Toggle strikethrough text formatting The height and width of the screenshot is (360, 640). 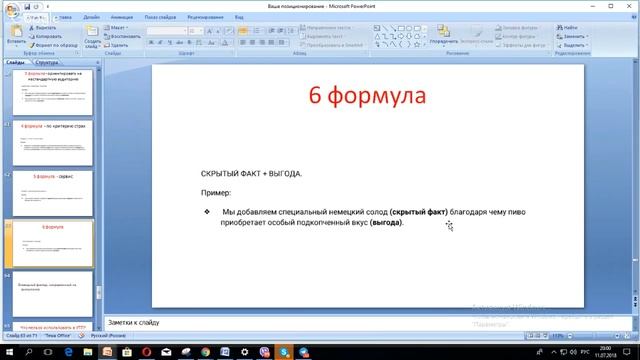(180, 42)
